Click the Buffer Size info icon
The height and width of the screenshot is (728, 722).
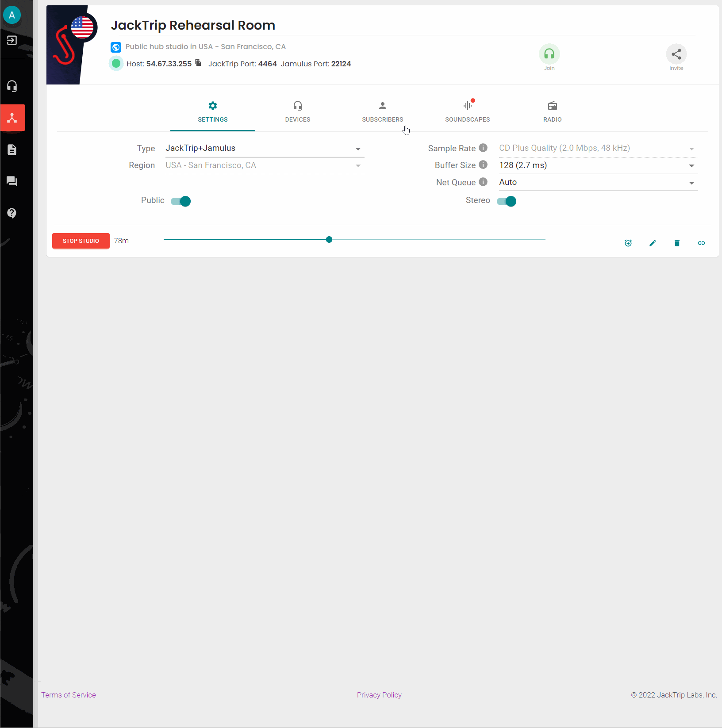[x=483, y=165]
